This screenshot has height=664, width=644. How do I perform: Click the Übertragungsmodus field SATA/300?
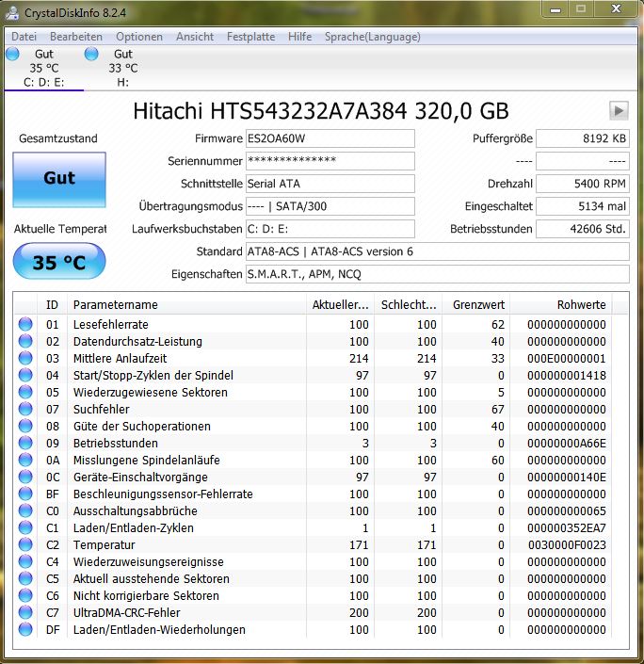tap(330, 206)
